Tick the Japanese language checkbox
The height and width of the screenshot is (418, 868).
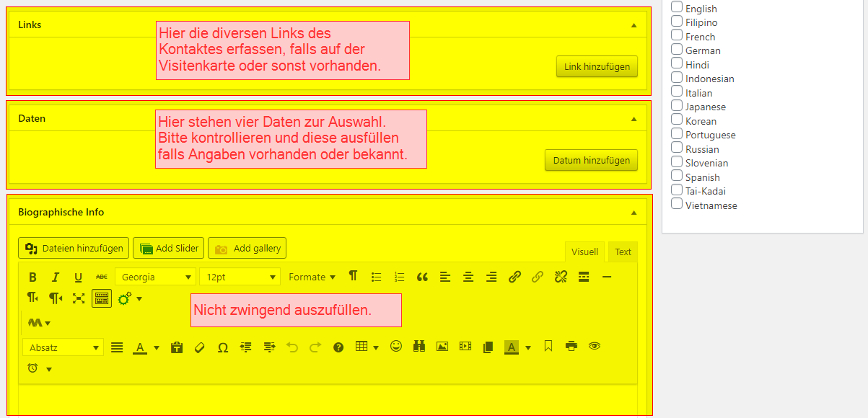coord(677,106)
